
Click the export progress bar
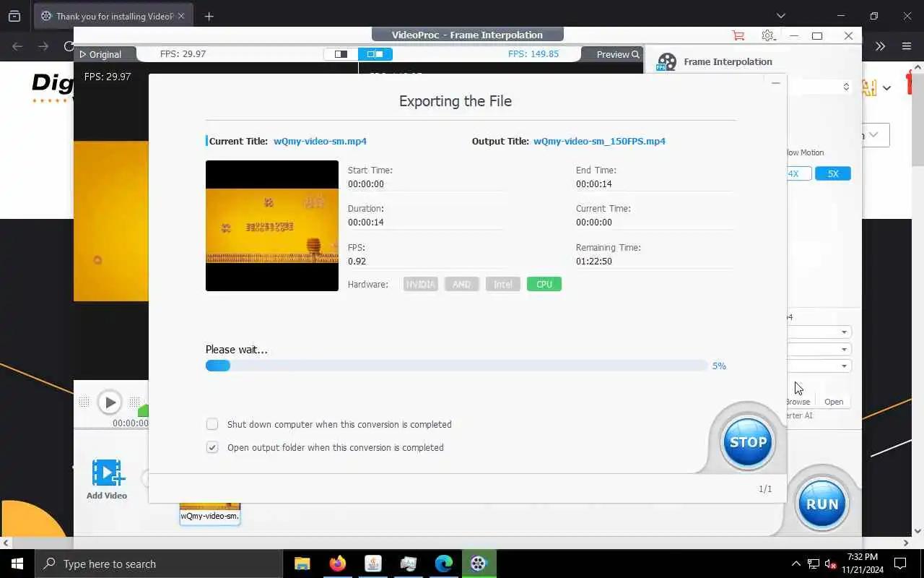tap(456, 366)
